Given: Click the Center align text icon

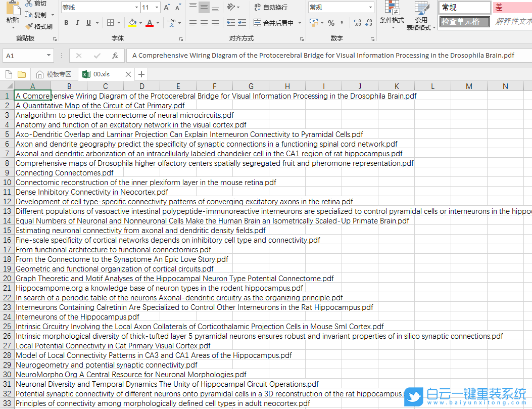Looking at the screenshot, I should [204, 23].
